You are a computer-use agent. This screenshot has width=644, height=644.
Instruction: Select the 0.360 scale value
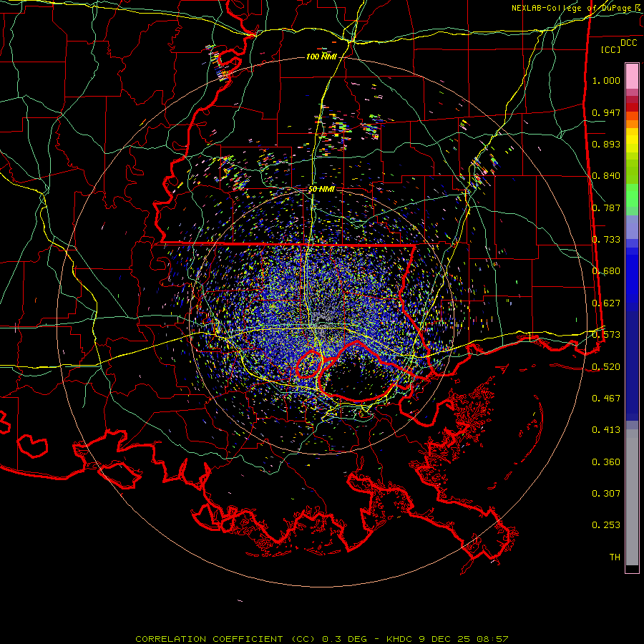pyautogui.click(x=606, y=462)
